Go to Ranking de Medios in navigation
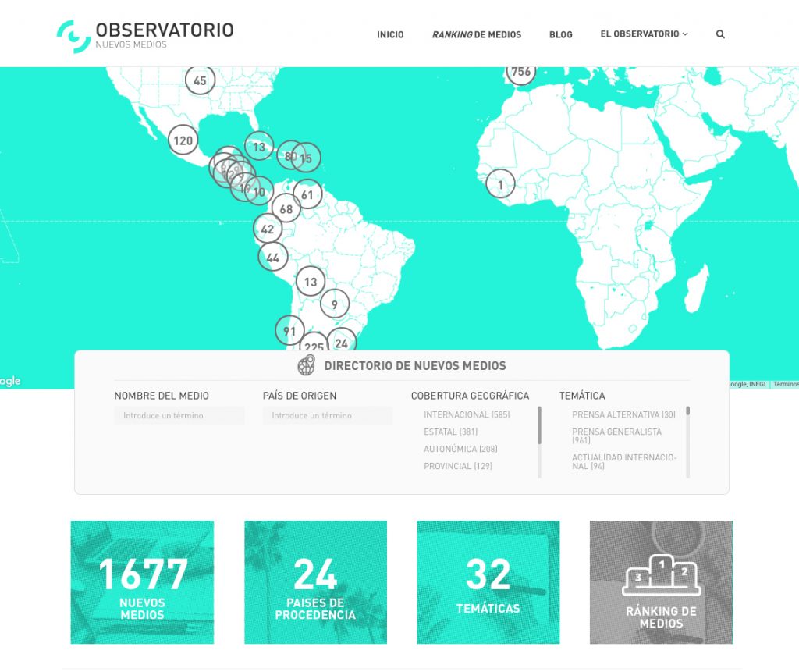 pyautogui.click(x=477, y=34)
